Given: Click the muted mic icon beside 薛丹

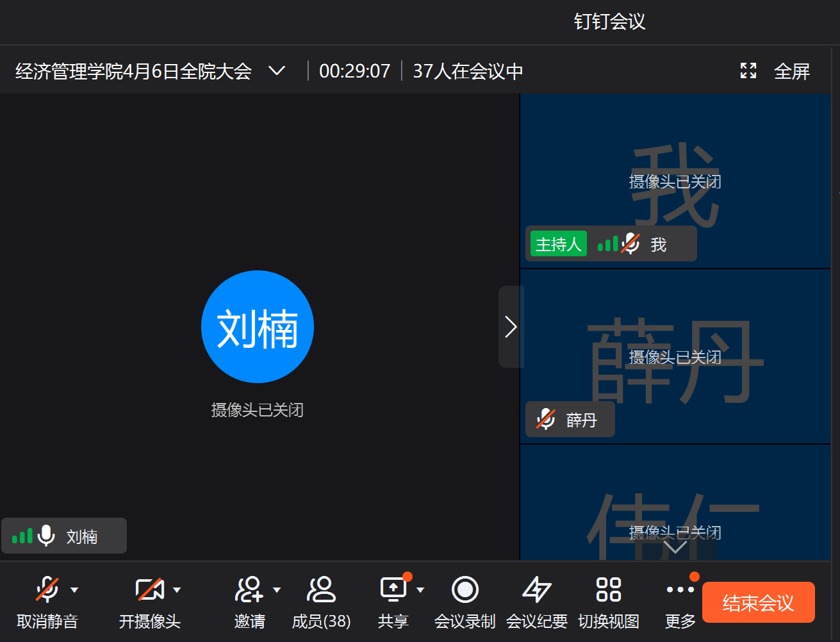Looking at the screenshot, I should [545, 420].
